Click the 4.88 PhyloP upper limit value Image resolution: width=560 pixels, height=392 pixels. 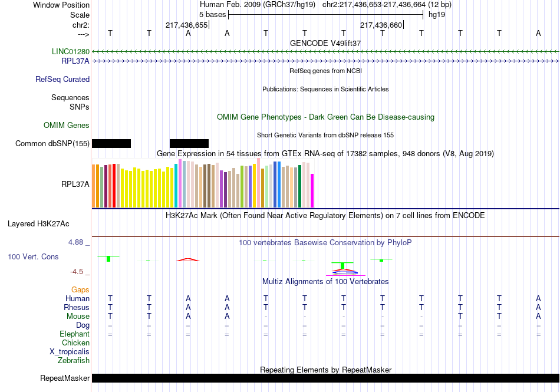click(x=75, y=242)
